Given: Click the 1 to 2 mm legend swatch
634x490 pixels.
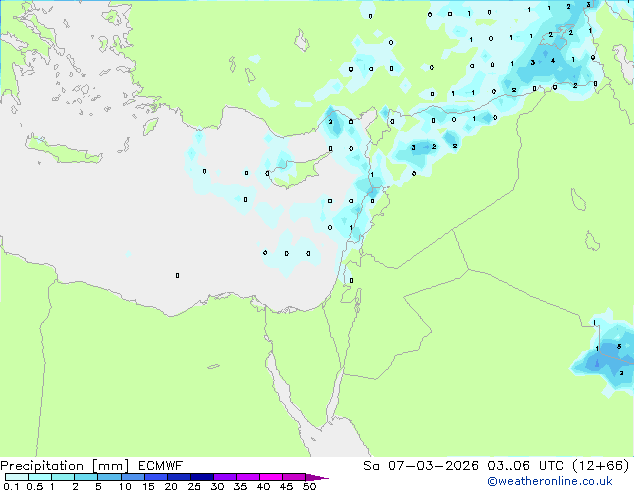Looking at the screenshot, I should 63,477.
